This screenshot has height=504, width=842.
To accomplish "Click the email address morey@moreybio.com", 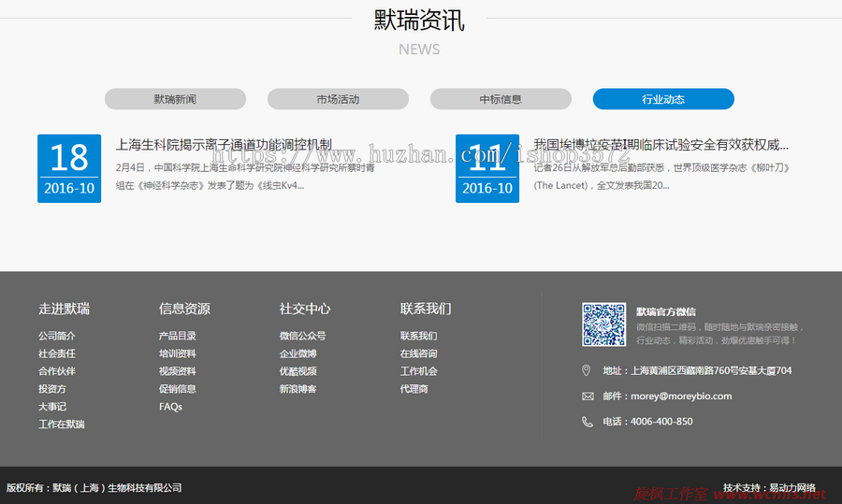I will [x=681, y=396].
